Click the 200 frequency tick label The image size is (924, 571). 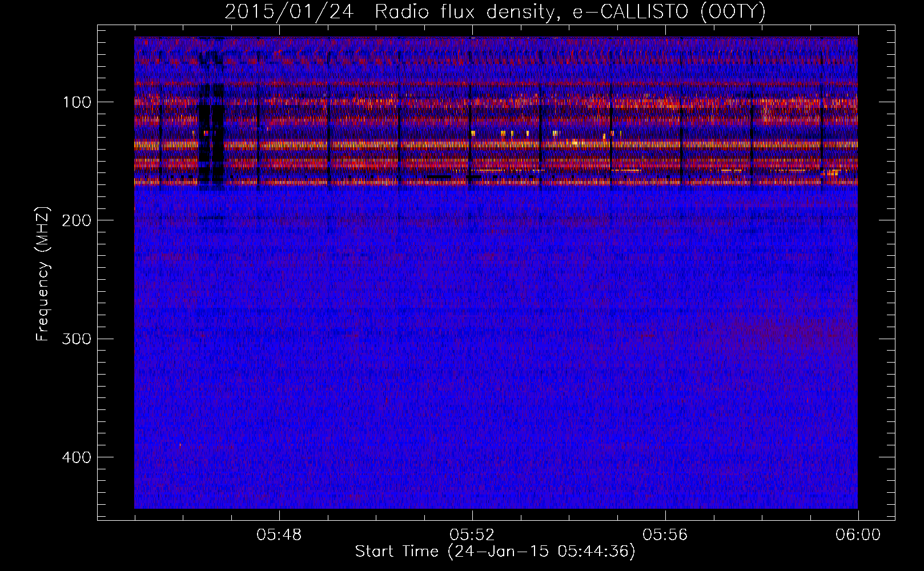click(x=77, y=220)
